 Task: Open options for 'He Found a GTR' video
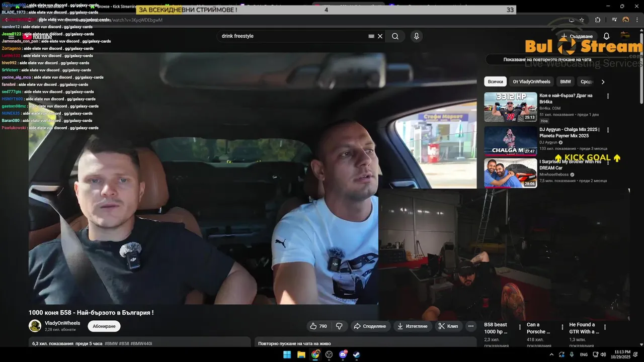pos(605,327)
